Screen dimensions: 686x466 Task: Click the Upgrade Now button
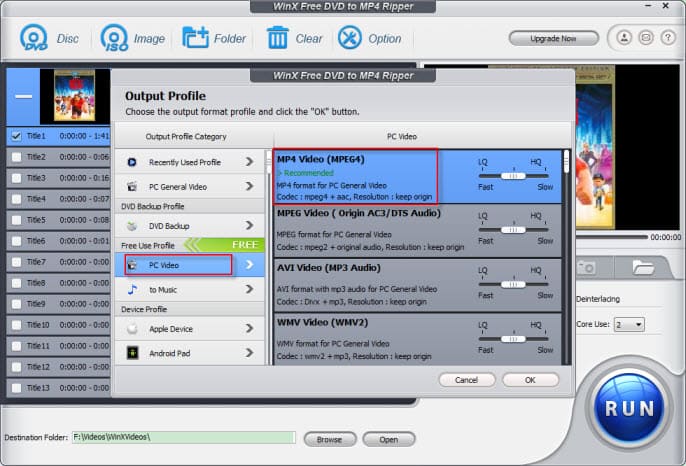[x=553, y=39]
